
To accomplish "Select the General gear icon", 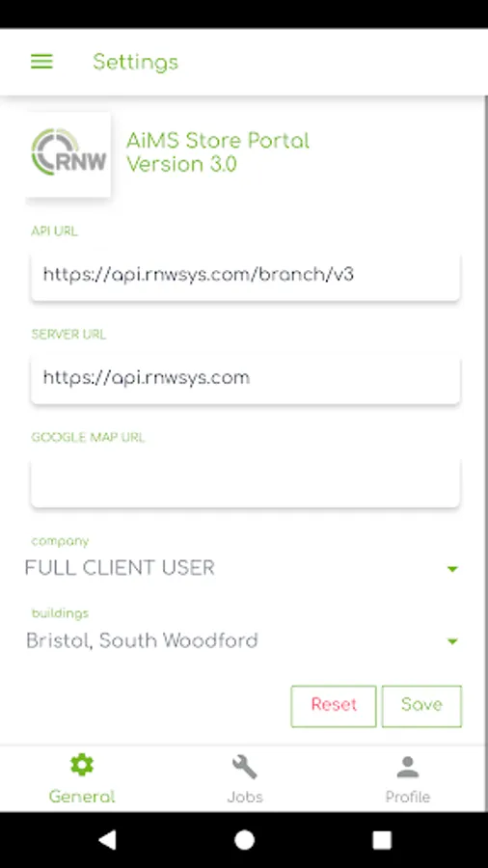I will [82, 765].
